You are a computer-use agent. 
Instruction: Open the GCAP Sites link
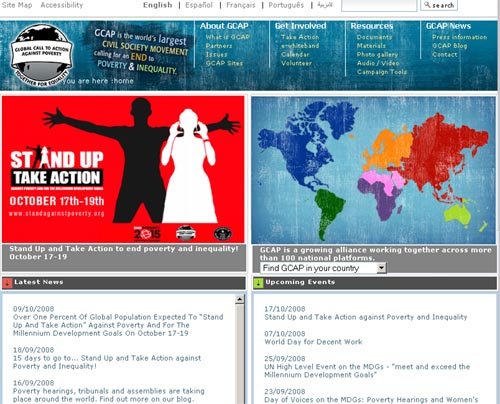[x=224, y=63]
